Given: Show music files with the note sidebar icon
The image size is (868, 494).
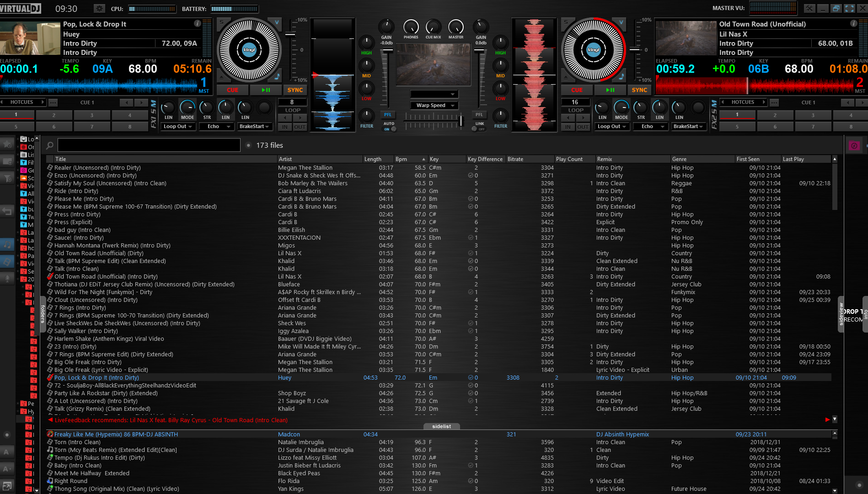Looking at the screenshot, I should point(7,244).
